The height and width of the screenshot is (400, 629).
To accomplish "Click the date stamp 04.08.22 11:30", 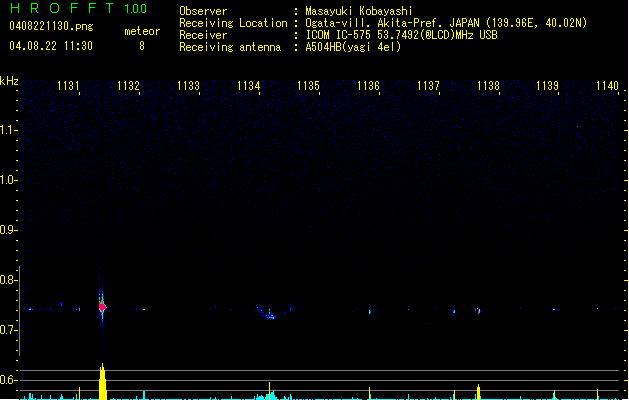I will click(51, 46).
